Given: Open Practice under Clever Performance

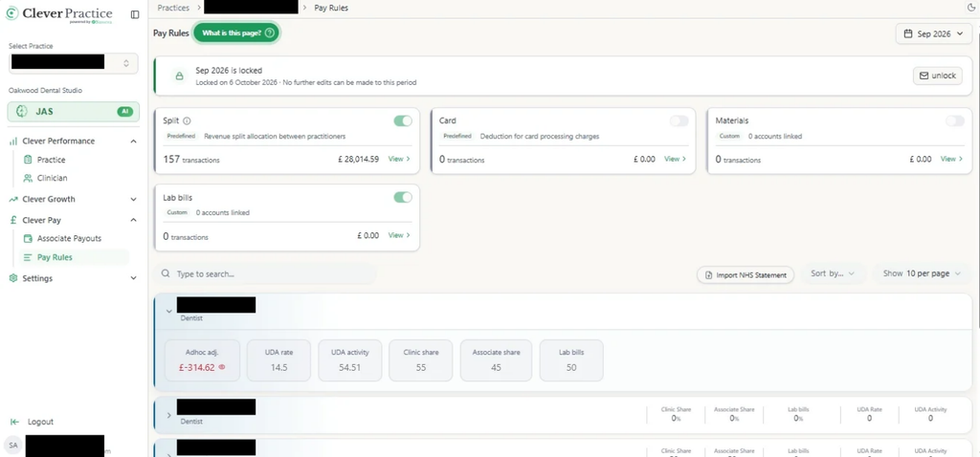Looking at the screenshot, I should [51, 160].
